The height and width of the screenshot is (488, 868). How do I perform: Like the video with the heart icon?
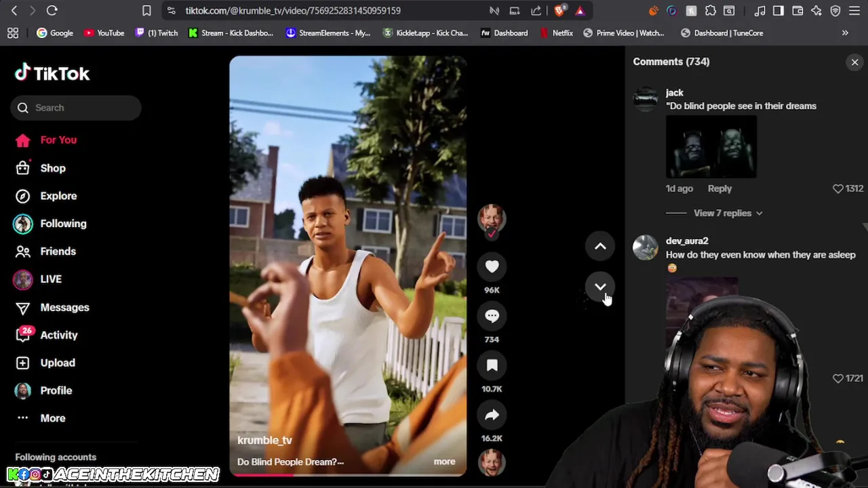coord(492,267)
